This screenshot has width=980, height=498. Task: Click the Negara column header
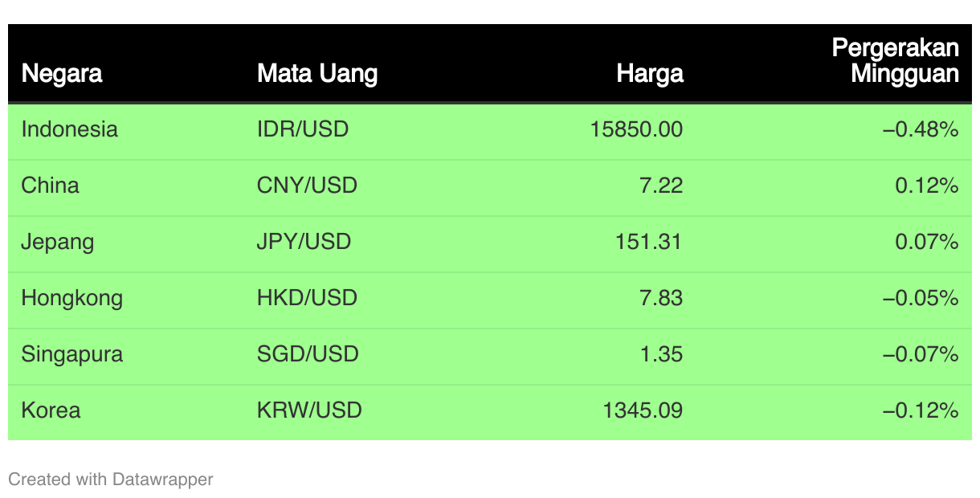62,74
